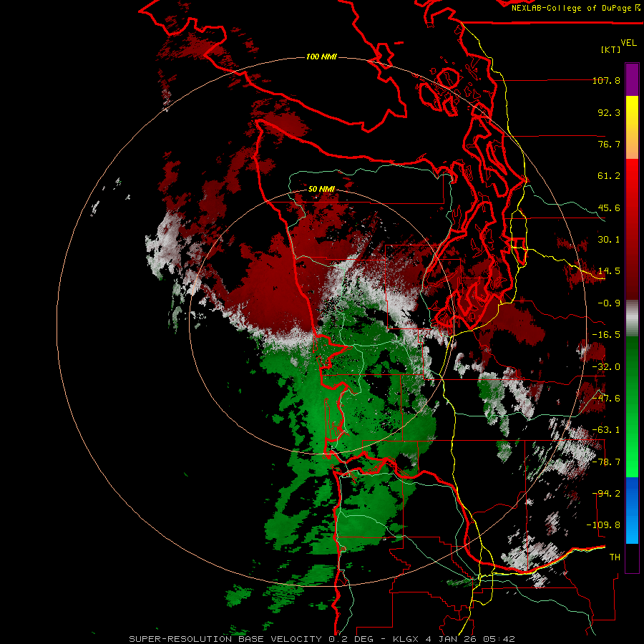
Task: Click the -0.9 legend value
Action: coord(609,303)
